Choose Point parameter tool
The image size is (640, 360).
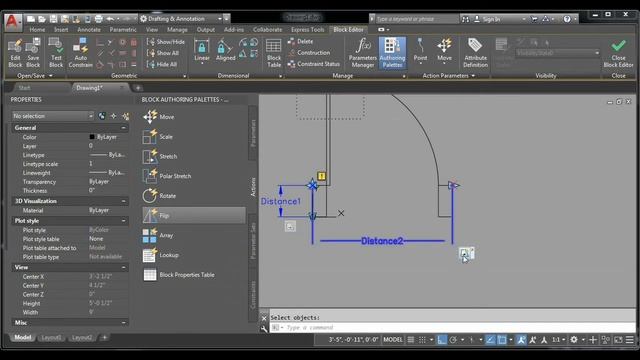coord(420,51)
